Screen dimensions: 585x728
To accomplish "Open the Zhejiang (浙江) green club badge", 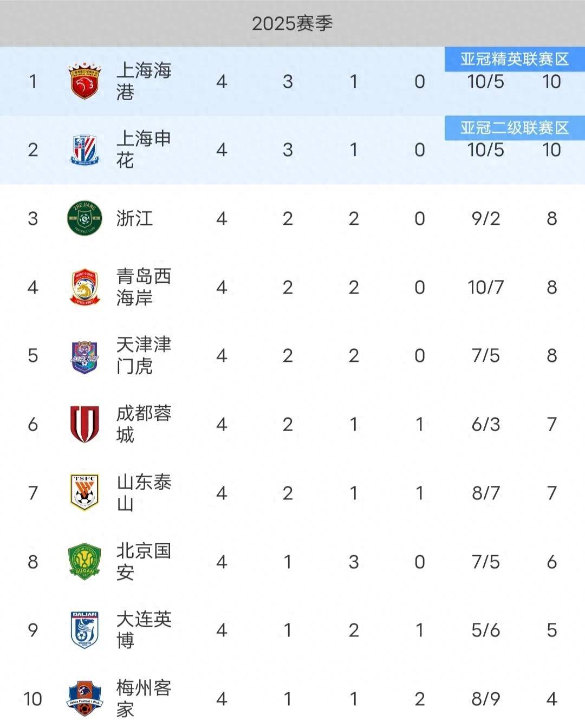I will pos(84,218).
